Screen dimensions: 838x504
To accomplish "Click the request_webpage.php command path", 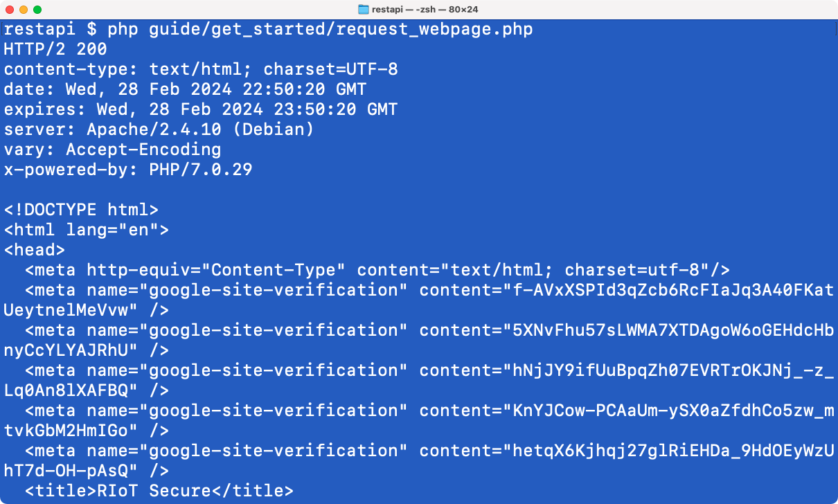I will click(x=341, y=30).
